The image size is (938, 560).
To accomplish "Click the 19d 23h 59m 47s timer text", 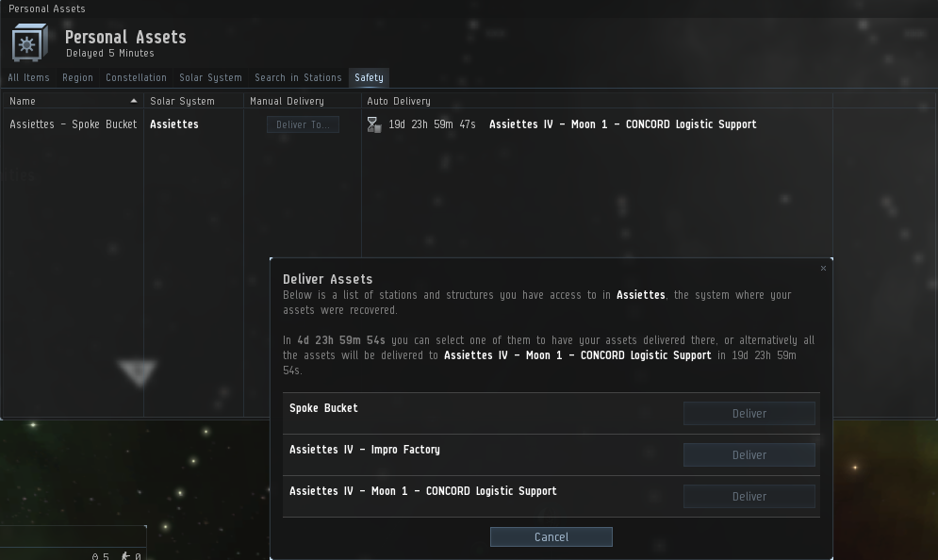I will pos(432,124).
